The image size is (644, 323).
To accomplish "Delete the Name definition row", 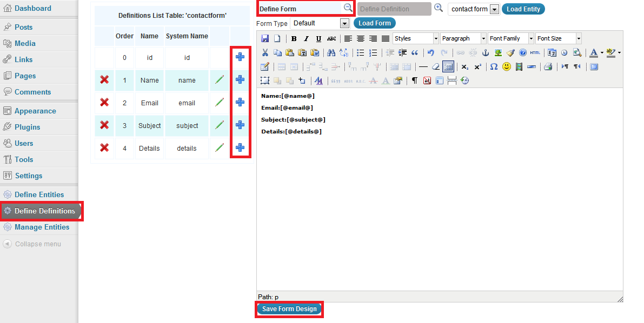I will coord(104,79).
